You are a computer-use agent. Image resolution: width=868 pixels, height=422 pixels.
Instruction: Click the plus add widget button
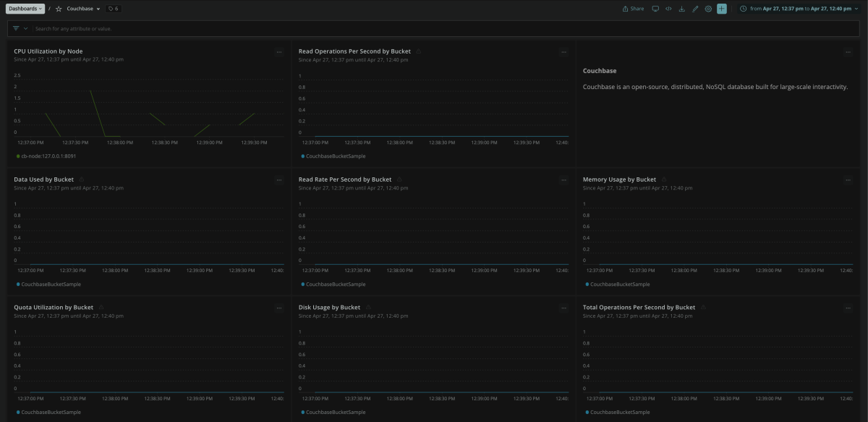tap(721, 9)
